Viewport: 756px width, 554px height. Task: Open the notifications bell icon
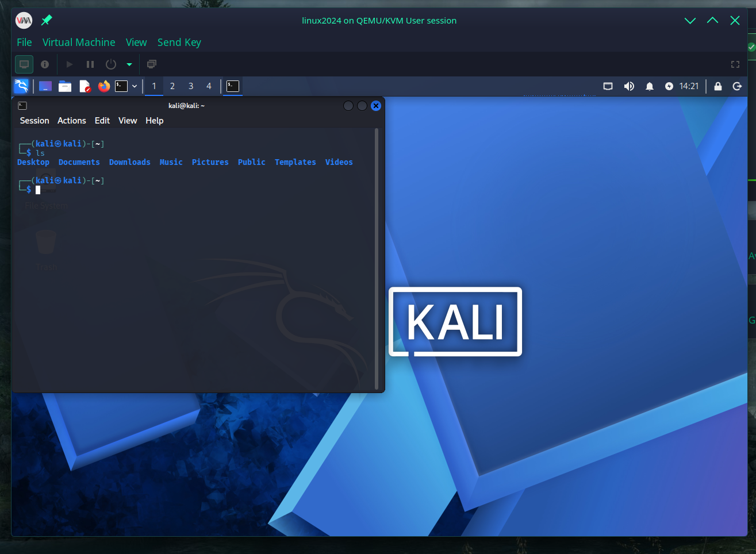650,86
